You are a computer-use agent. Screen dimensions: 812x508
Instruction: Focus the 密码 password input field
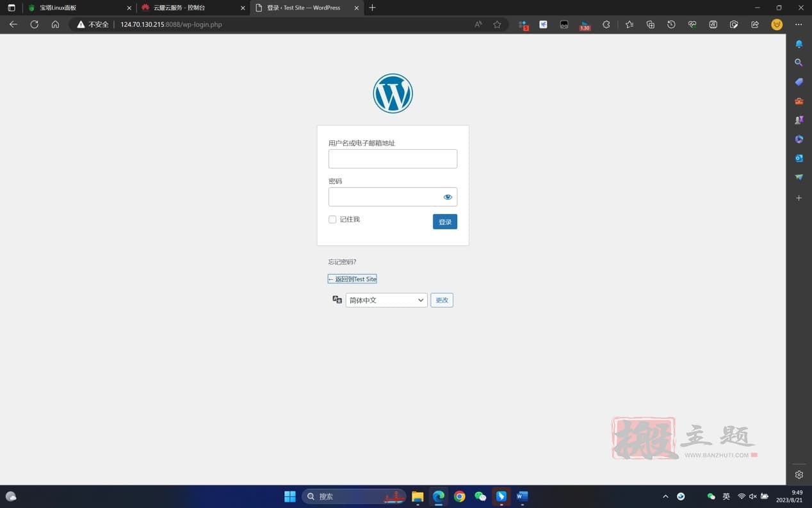pos(393,197)
